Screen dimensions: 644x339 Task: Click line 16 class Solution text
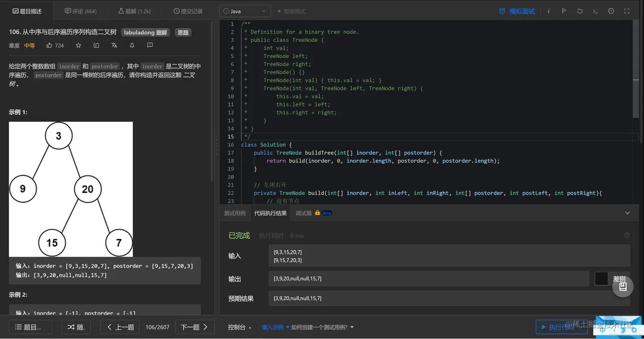click(266, 145)
